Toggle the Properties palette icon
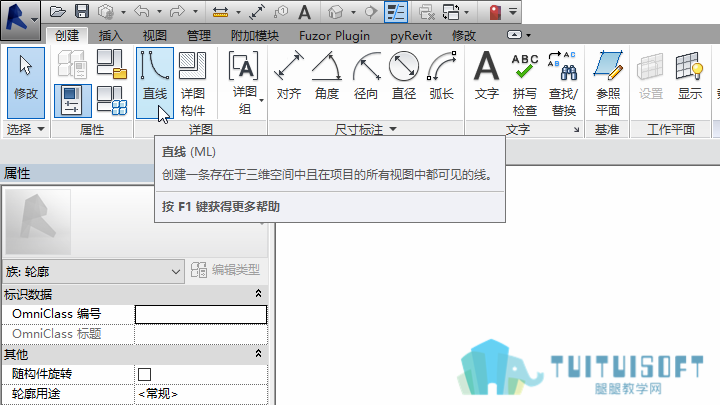Viewport: 720px width, 405px height. pos(72,101)
